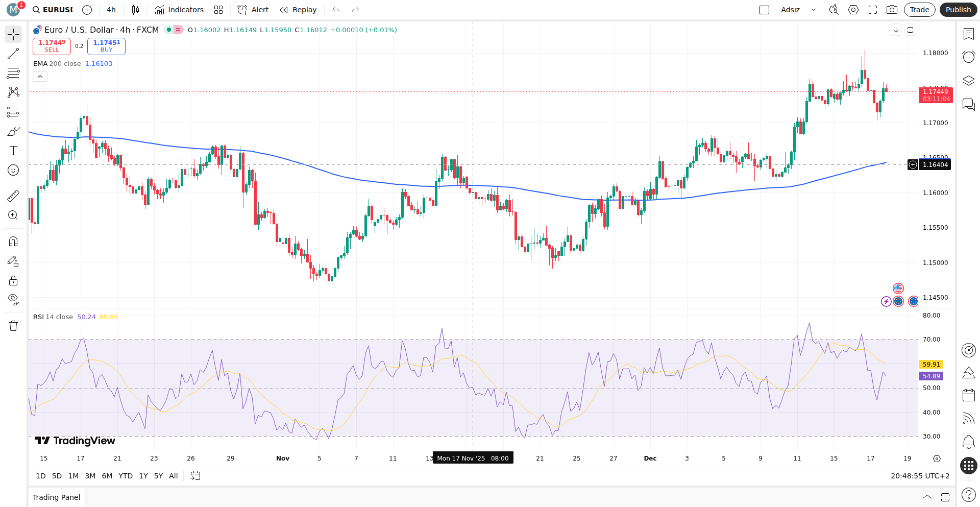Screen dimensions: 980x507
Task: Click the Publish button
Action: pos(958,10)
